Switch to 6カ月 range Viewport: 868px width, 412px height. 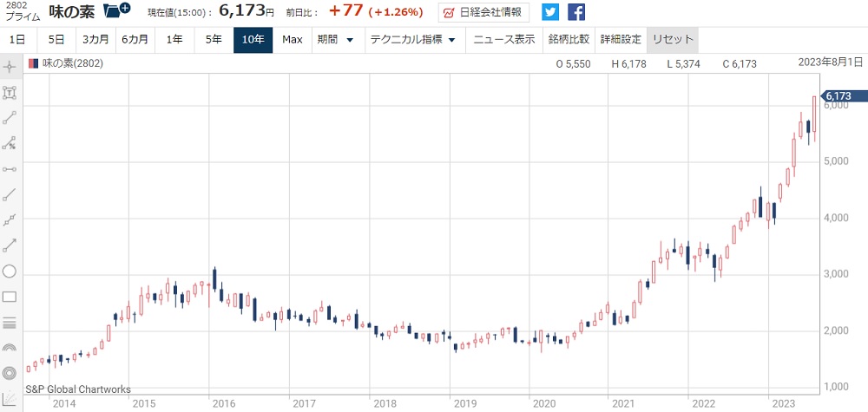click(x=135, y=40)
